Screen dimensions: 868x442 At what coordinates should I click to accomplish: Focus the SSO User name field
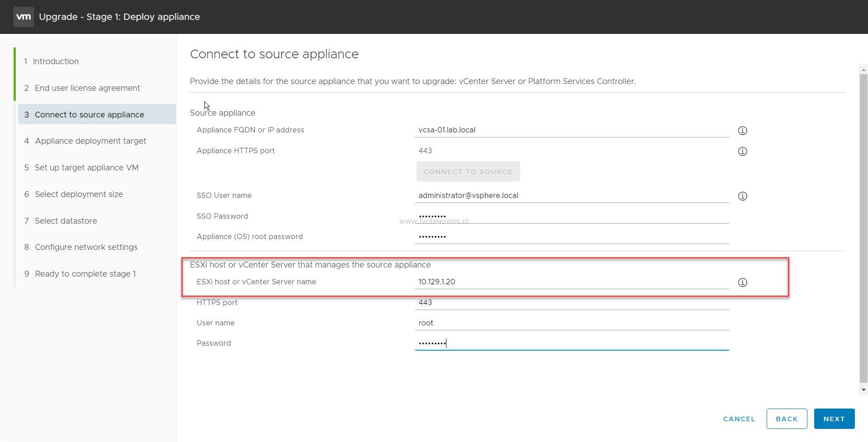572,196
